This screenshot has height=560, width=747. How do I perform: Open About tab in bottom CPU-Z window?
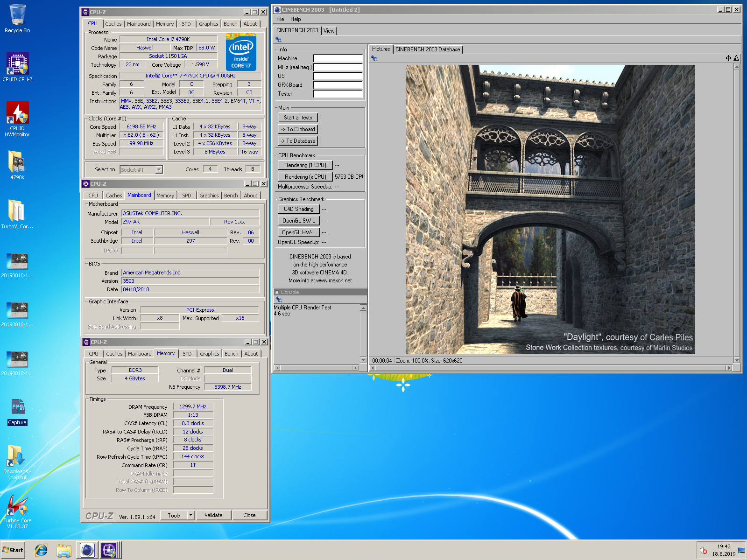(251, 354)
